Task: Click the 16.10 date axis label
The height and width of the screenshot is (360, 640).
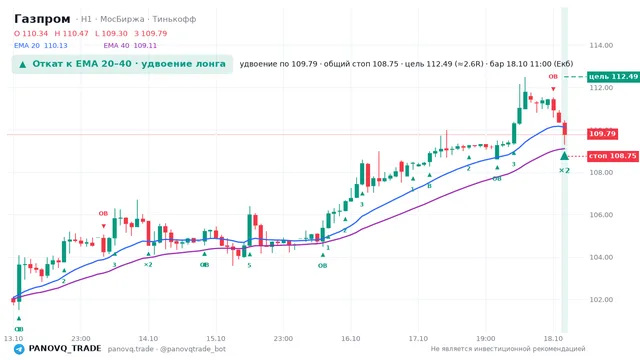Action: 351,339
